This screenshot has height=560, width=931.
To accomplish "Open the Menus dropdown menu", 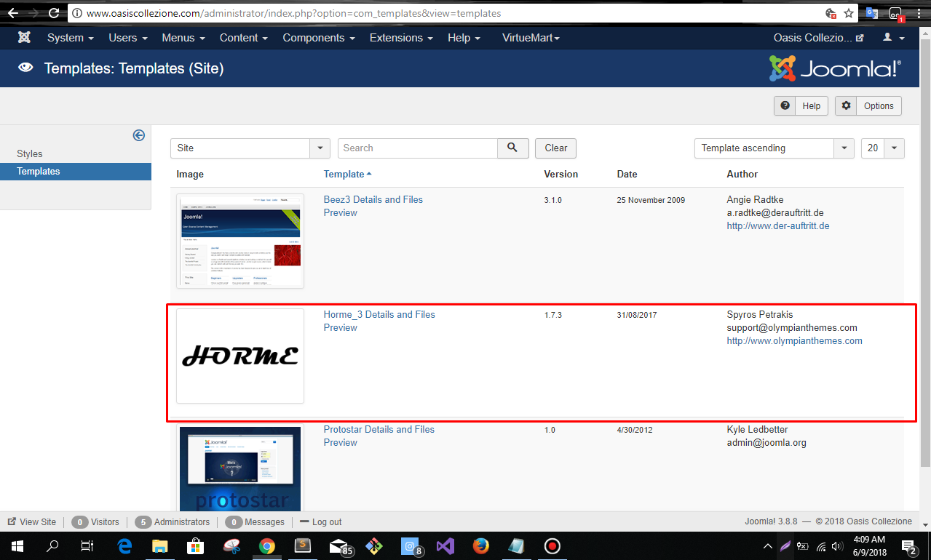I will (x=183, y=38).
